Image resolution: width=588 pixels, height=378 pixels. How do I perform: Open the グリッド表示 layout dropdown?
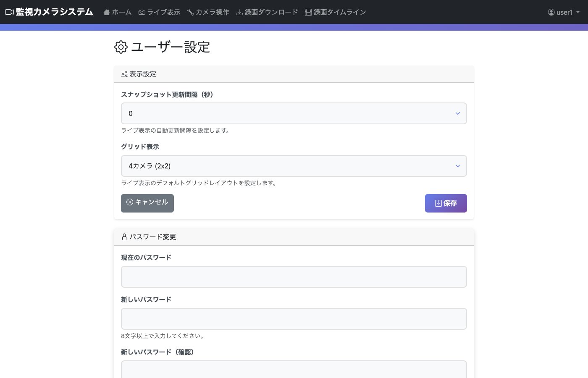pos(294,166)
